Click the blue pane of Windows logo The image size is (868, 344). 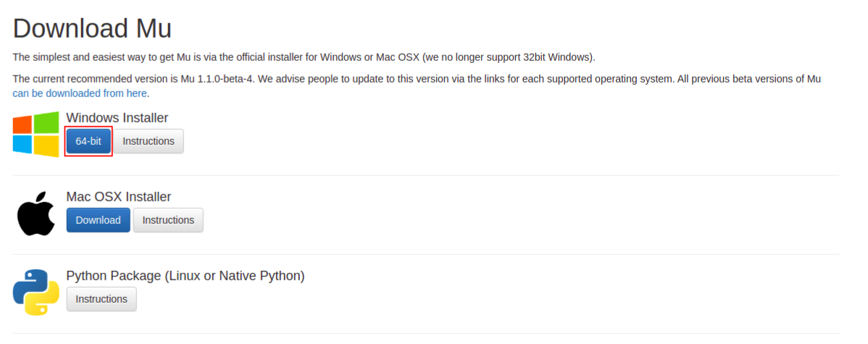pos(22,145)
